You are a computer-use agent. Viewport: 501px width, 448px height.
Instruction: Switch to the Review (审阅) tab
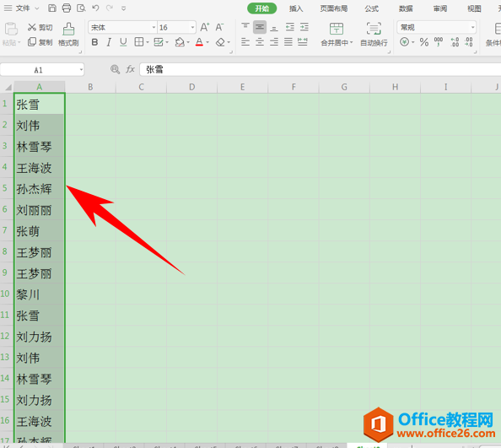coord(440,8)
